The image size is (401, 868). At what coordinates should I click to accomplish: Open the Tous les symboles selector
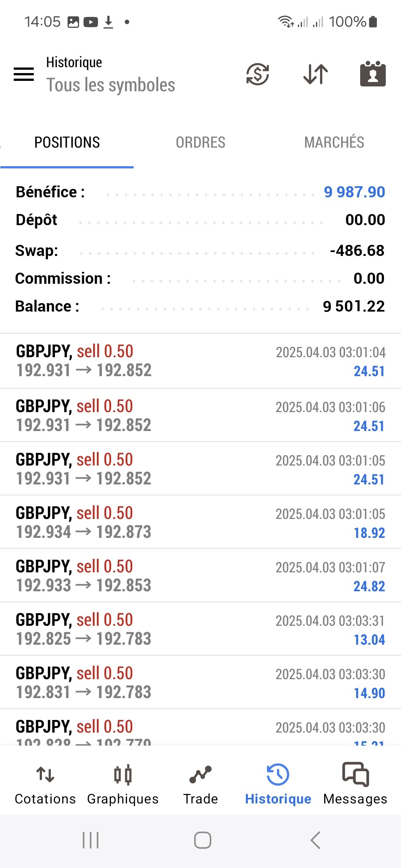click(111, 85)
